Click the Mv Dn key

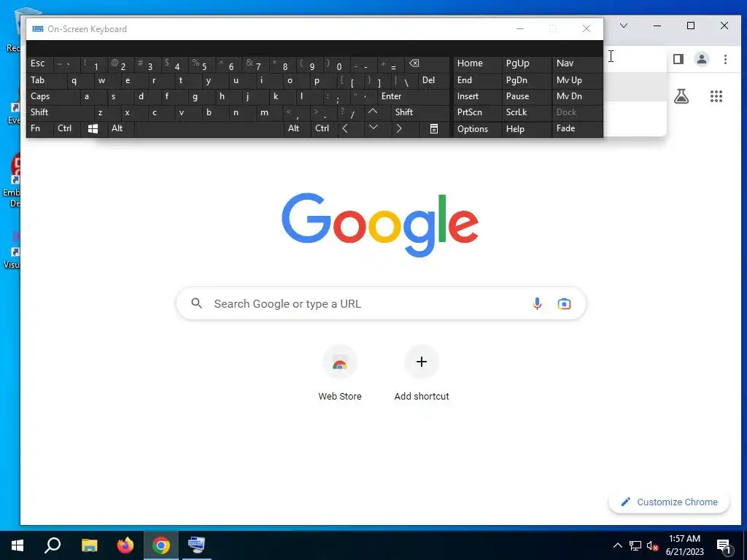[578, 96]
